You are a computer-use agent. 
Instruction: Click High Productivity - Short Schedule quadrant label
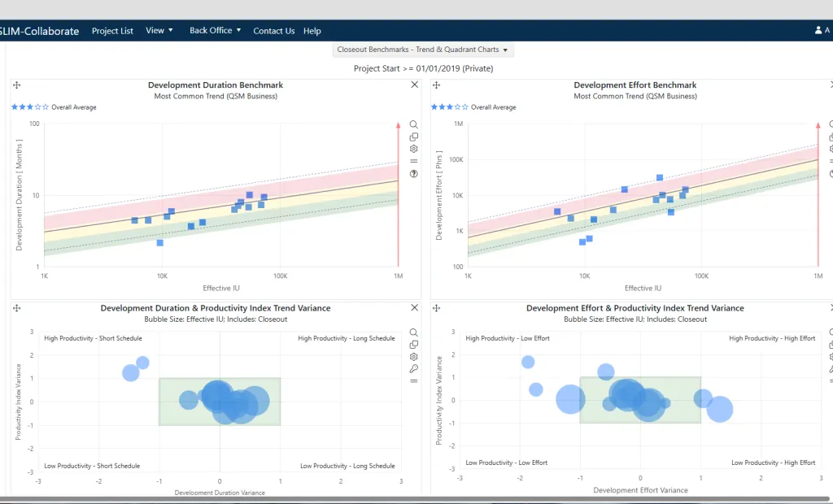pos(93,338)
